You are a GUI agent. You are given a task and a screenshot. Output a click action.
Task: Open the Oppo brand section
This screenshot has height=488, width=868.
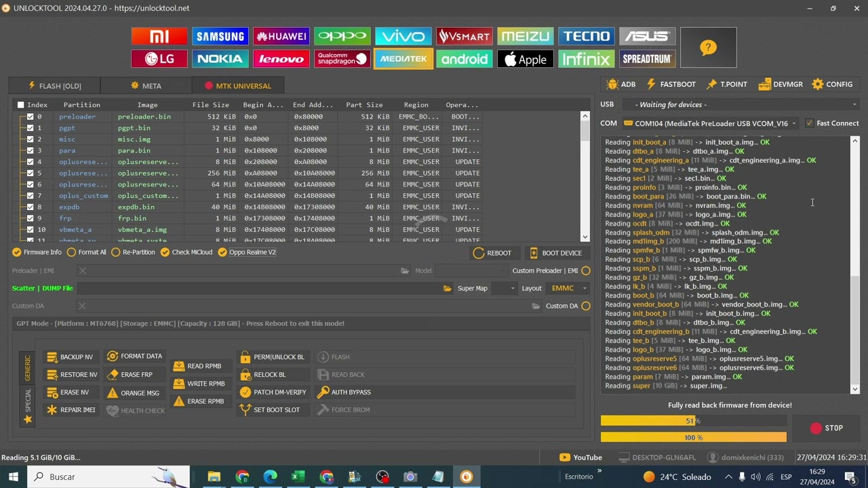click(x=342, y=36)
